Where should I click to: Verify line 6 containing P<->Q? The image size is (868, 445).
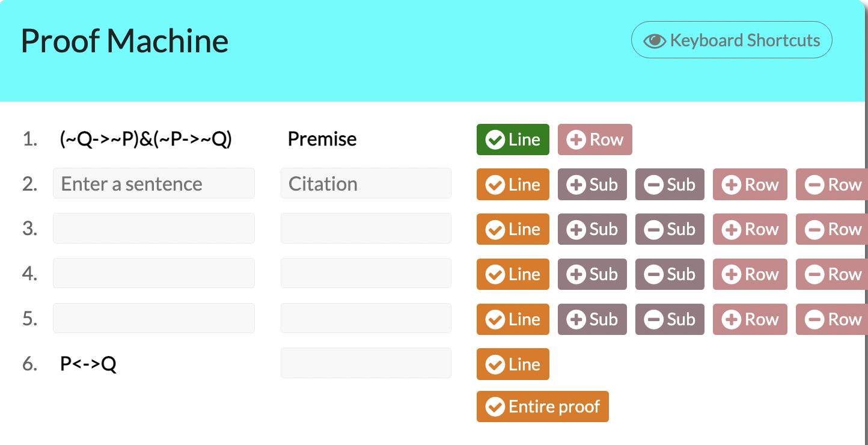coord(513,364)
